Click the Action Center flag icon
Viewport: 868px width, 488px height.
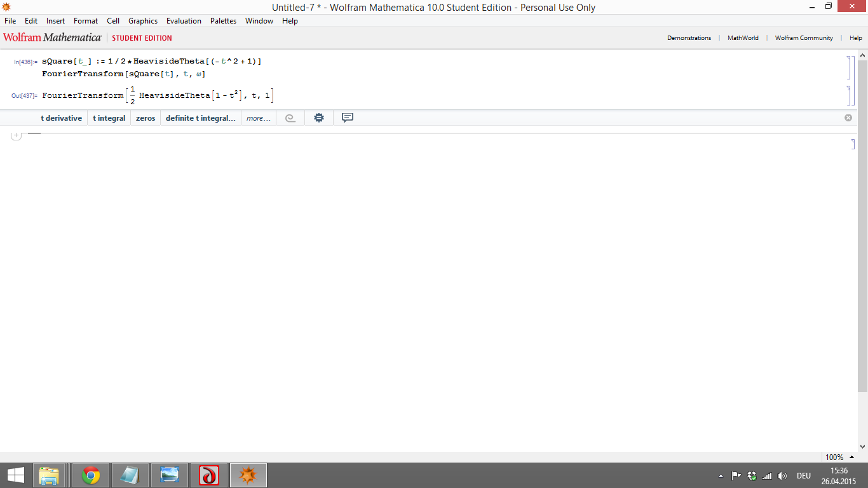[736, 475]
